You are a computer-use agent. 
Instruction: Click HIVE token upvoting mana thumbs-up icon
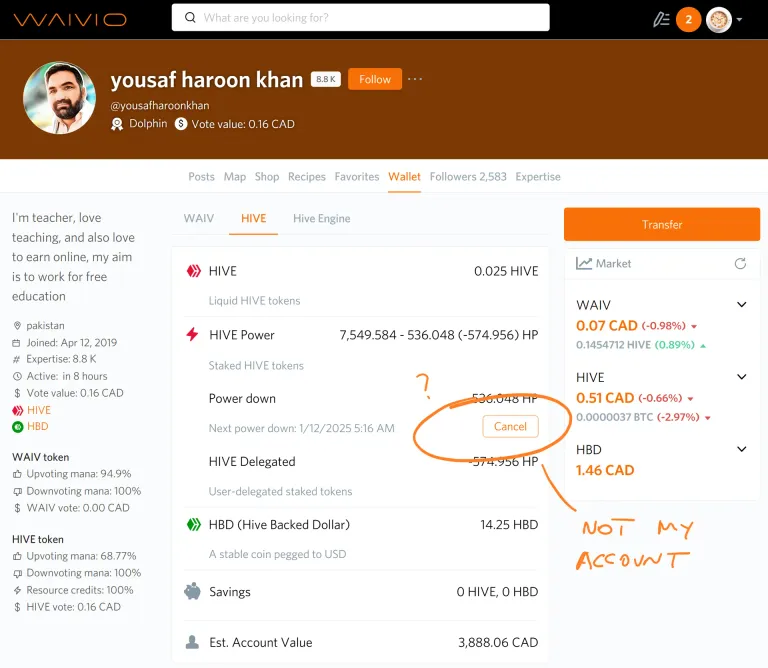click(x=17, y=556)
